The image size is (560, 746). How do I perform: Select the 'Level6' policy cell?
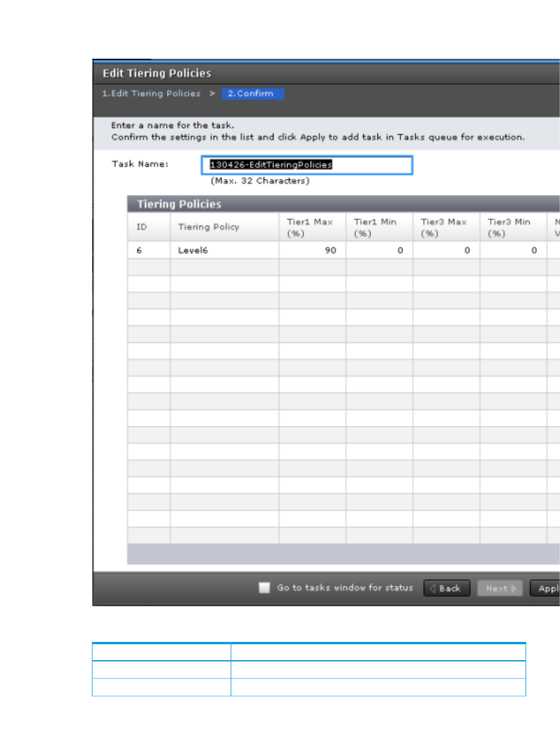click(224, 250)
